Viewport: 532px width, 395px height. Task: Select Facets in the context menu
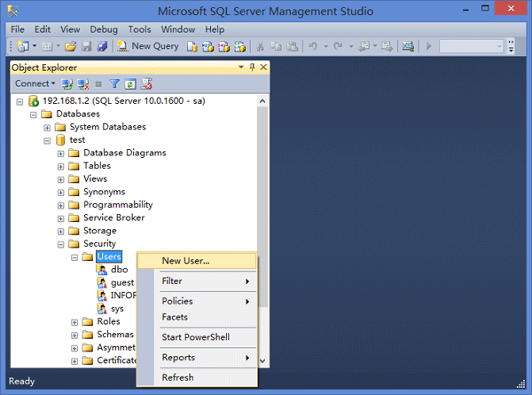[x=197, y=317]
